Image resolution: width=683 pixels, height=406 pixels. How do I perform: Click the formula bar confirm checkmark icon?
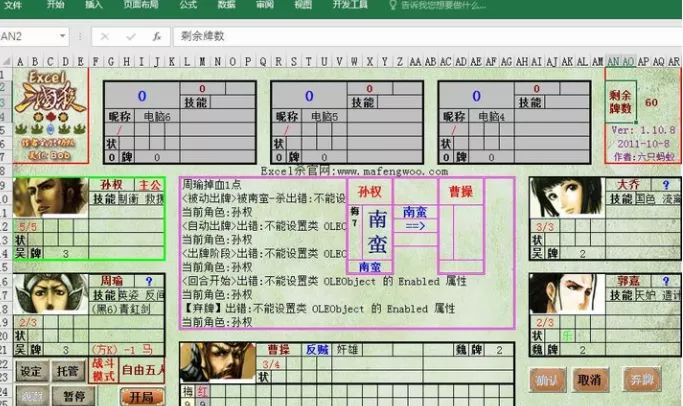[x=131, y=37]
